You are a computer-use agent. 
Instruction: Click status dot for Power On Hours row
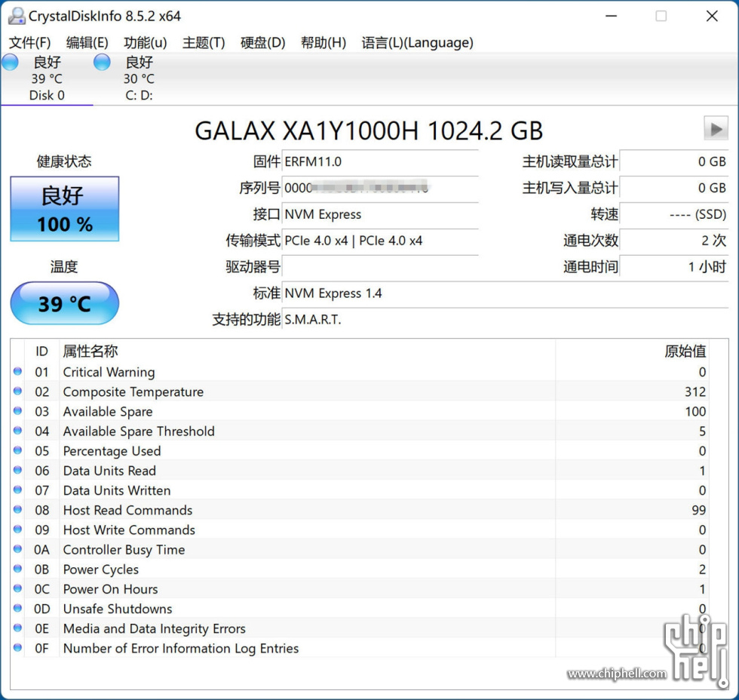18,589
